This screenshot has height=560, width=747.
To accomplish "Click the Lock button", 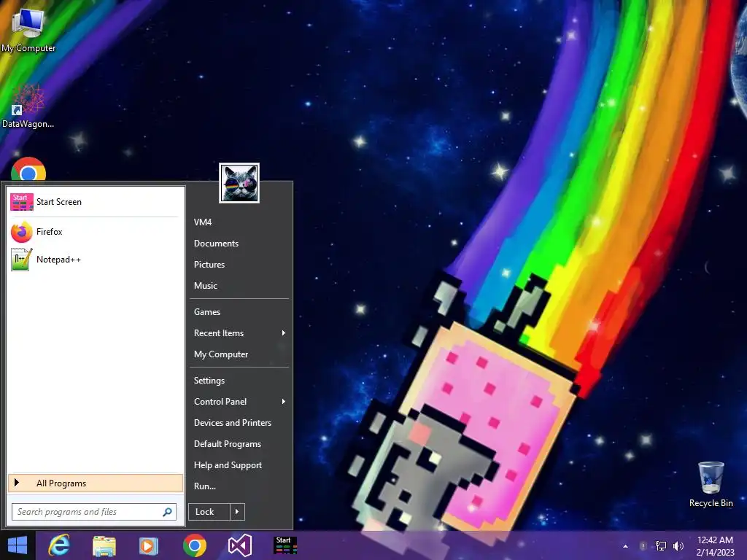I will [x=209, y=512].
